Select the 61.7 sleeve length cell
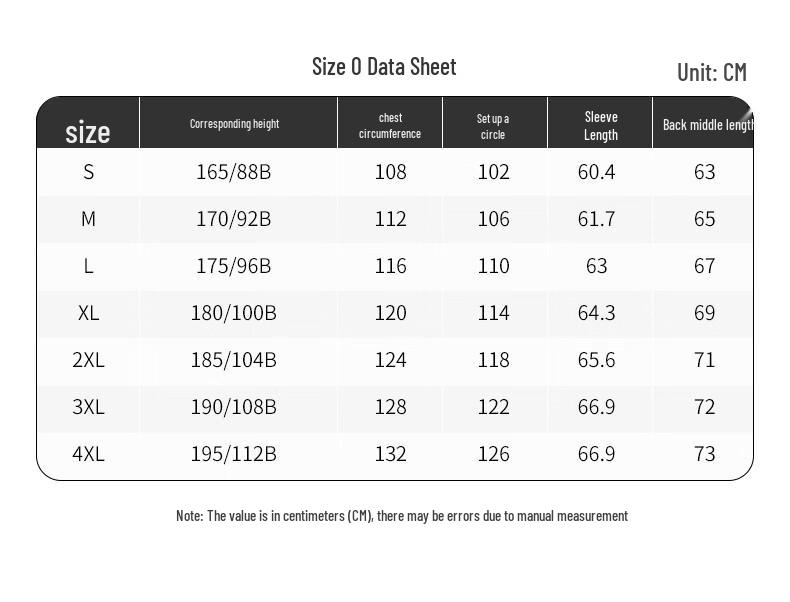 (597, 219)
